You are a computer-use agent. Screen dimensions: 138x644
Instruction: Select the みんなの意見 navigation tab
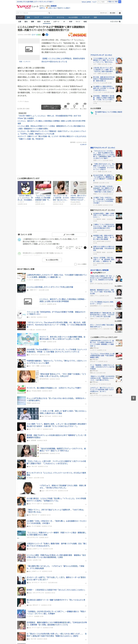coord(73,17)
